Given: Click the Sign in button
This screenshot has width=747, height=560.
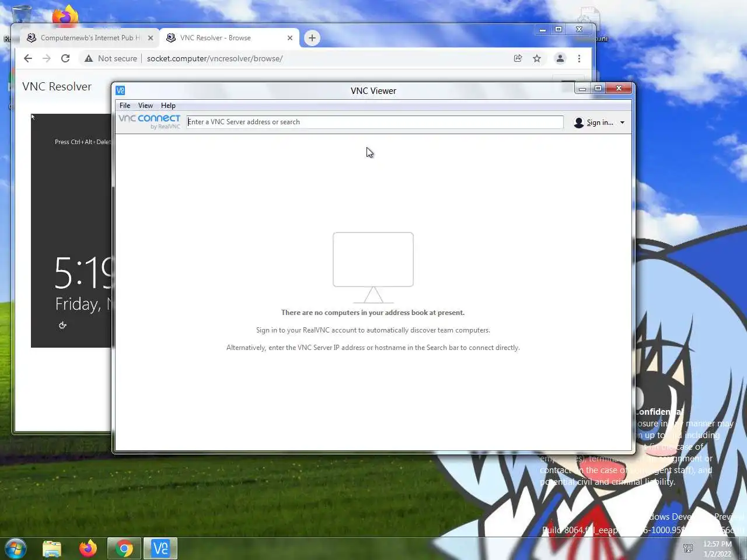Looking at the screenshot, I should coord(594,123).
